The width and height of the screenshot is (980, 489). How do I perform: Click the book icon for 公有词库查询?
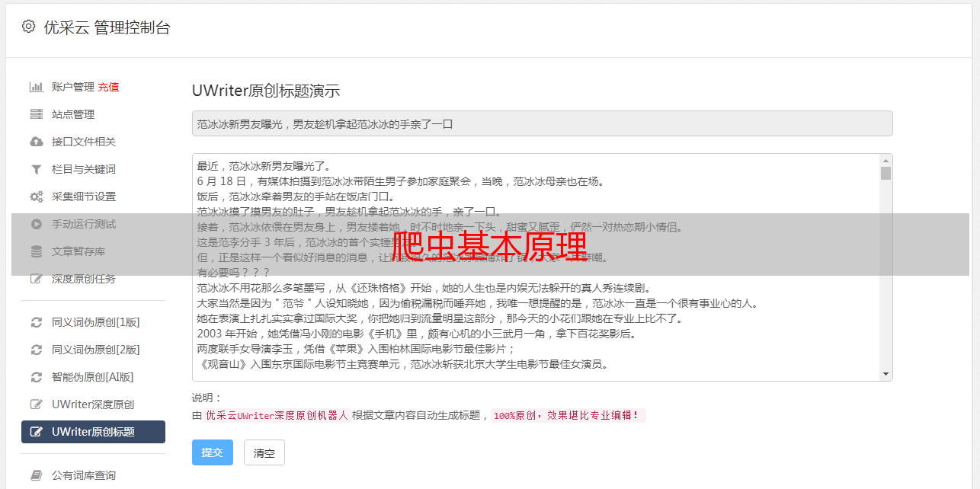click(36, 475)
